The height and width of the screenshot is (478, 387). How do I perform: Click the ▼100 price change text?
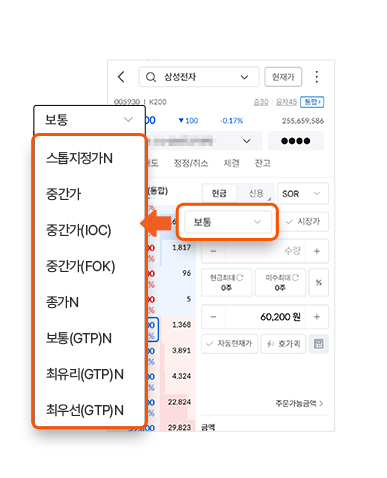click(188, 121)
